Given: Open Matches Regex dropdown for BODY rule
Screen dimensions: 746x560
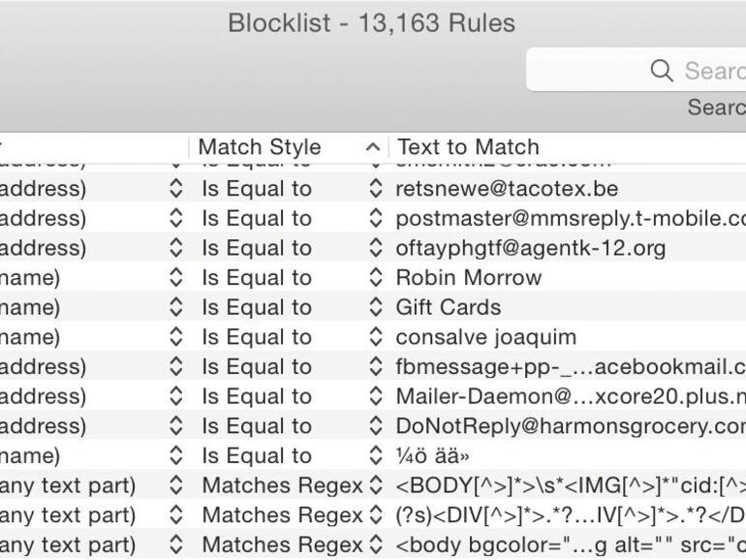Looking at the screenshot, I should coord(376,486).
